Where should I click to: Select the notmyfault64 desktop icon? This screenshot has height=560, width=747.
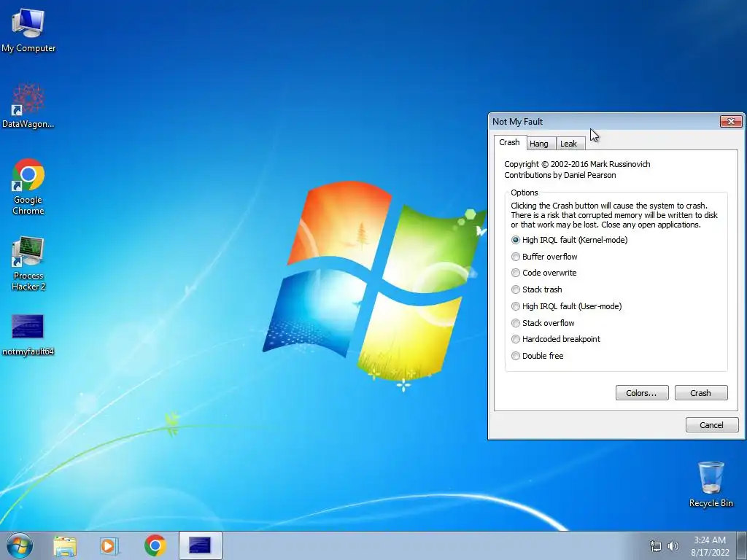(x=28, y=334)
